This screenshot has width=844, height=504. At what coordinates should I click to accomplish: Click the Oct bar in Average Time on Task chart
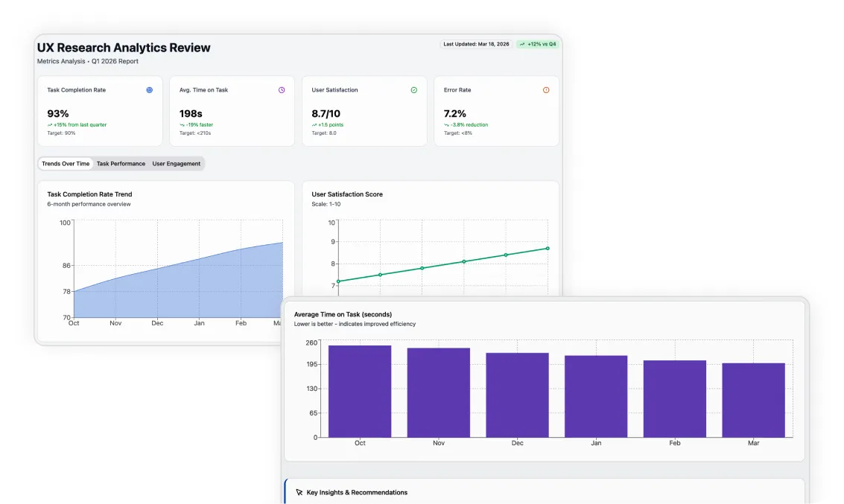pos(360,392)
